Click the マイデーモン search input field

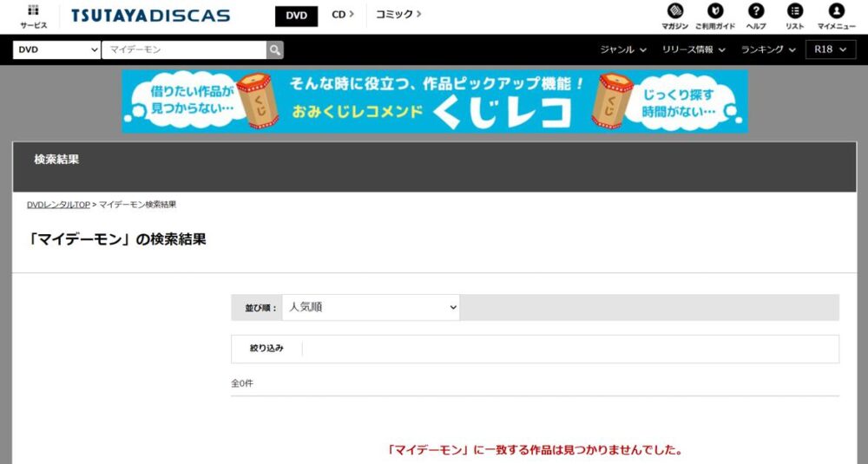(x=184, y=49)
